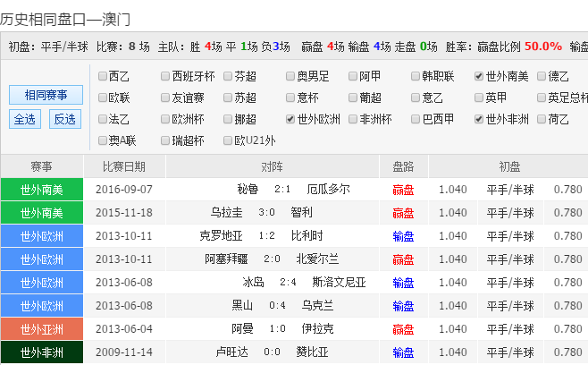
Task: Select the 挪超 checkbox
Action: pos(228,119)
